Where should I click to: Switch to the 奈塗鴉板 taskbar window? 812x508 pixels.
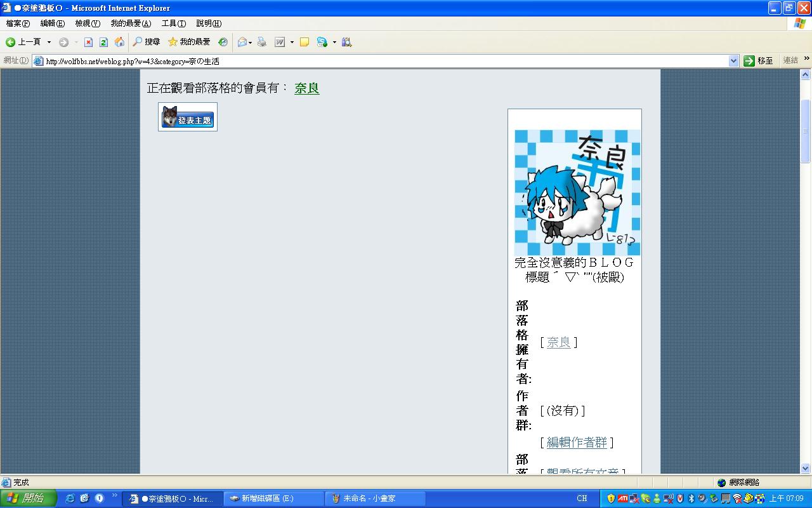point(173,498)
